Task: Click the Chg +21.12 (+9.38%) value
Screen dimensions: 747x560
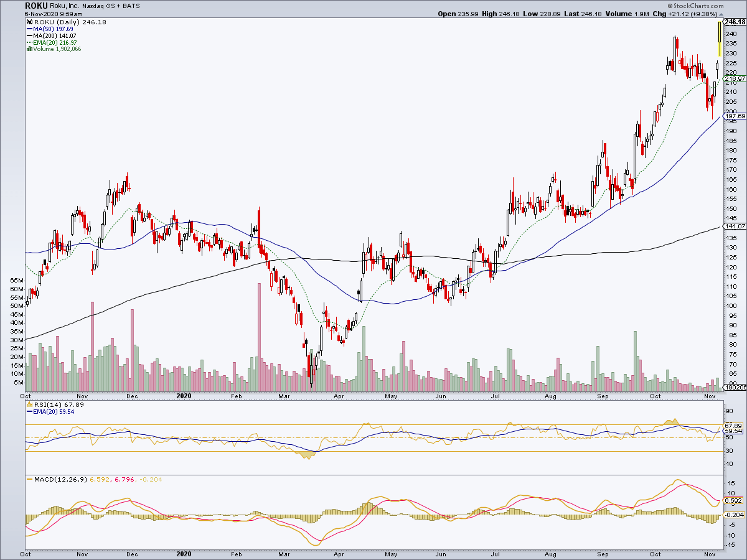Action: click(685, 13)
